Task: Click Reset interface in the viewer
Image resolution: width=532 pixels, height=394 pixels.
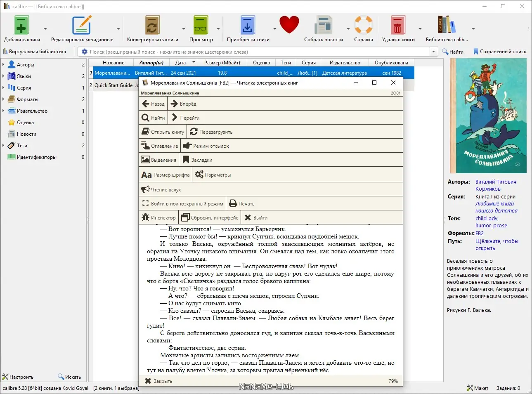Action: 210,218
